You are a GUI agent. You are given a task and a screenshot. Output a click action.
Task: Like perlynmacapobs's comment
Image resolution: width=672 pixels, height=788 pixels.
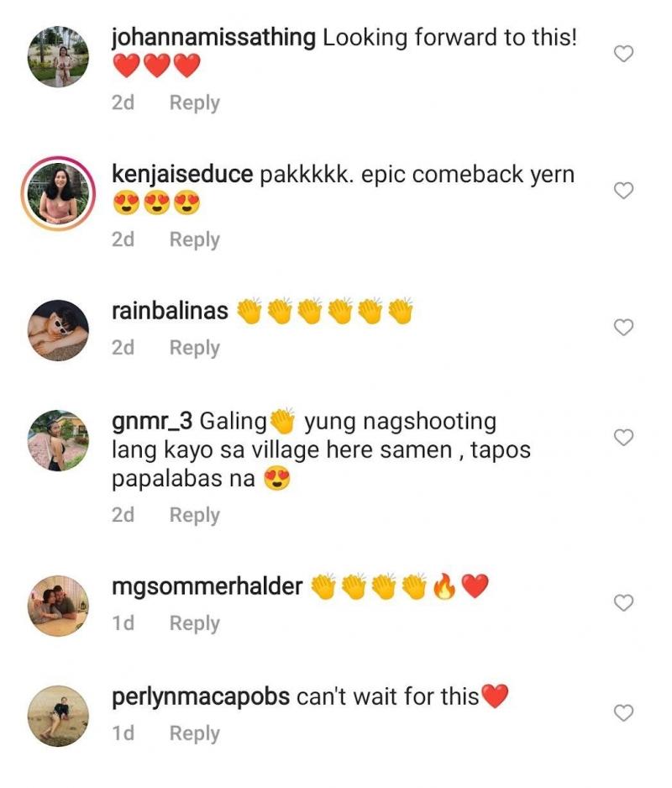623,713
